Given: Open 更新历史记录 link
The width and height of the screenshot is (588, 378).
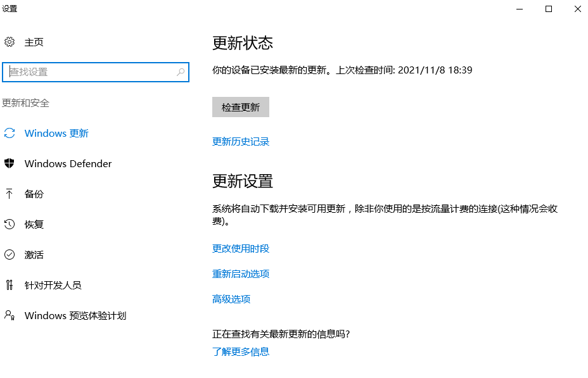Looking at the screenshot, I should pyautogui.click(x=241, y=142).
